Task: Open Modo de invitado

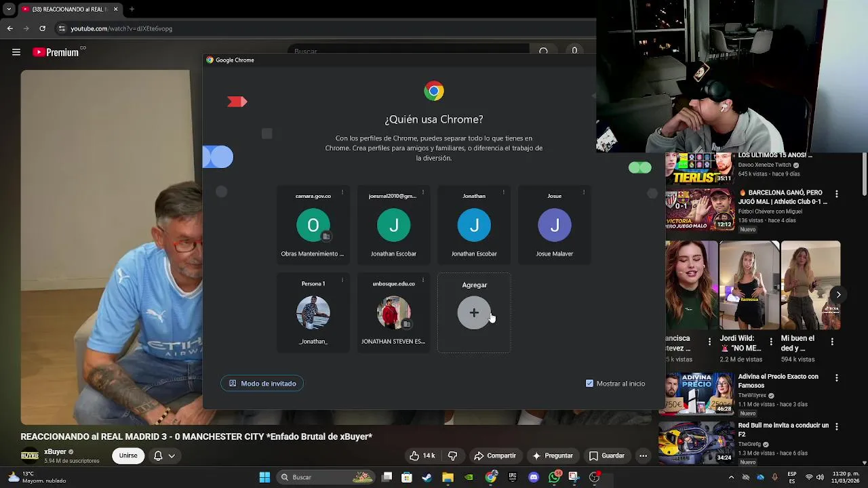Action: click(262, 384)
